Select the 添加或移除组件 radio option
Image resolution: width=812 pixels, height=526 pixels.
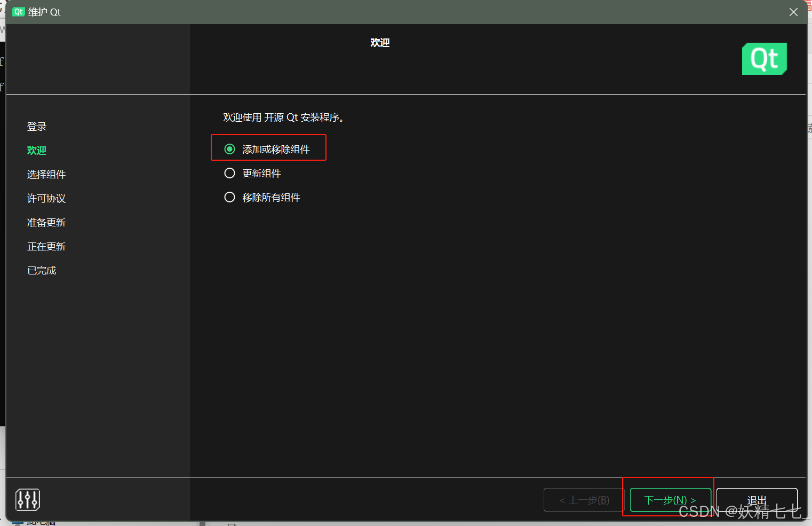point(267,149)
